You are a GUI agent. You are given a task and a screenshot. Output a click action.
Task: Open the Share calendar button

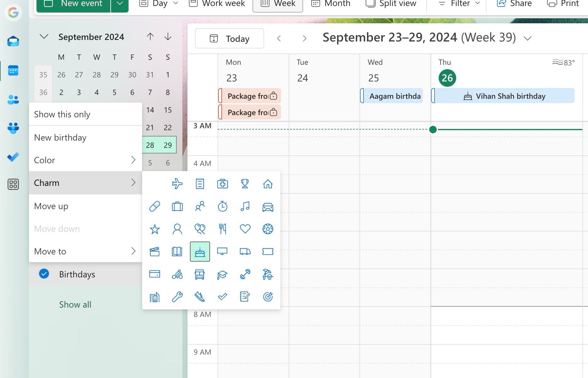tap(514, 3)
